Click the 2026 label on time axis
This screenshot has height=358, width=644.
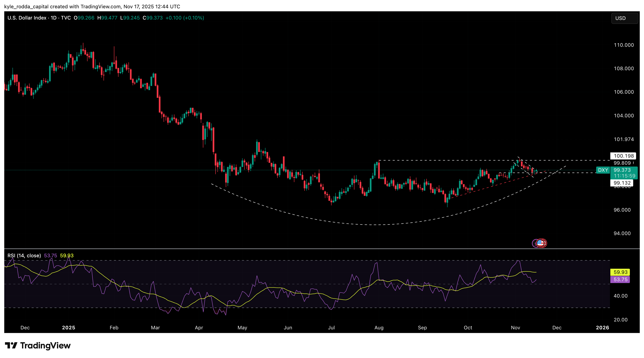[x=602, y=327]
